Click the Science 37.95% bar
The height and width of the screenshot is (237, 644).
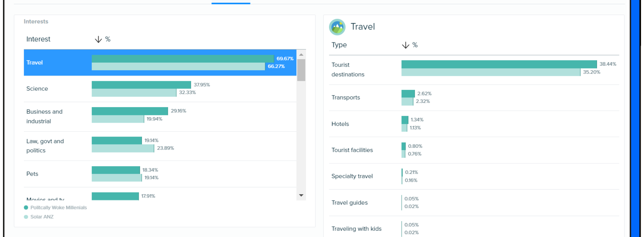(x=141, y=85)
